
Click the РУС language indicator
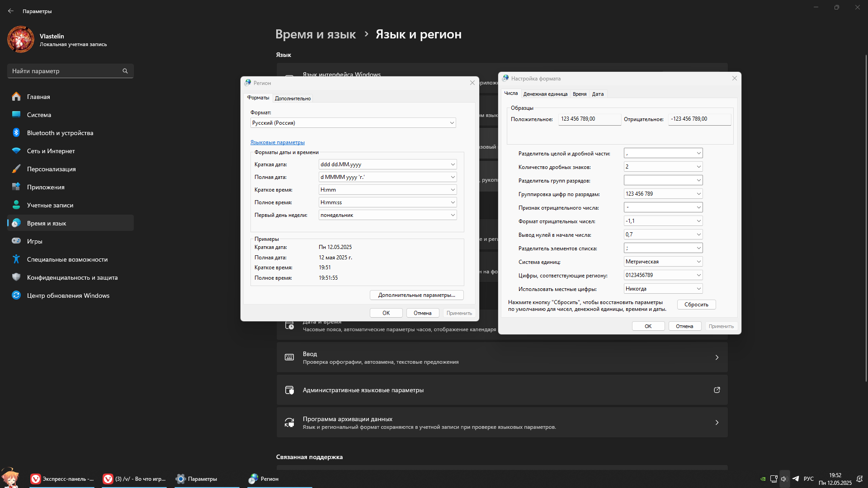click(x=809, y=479)
